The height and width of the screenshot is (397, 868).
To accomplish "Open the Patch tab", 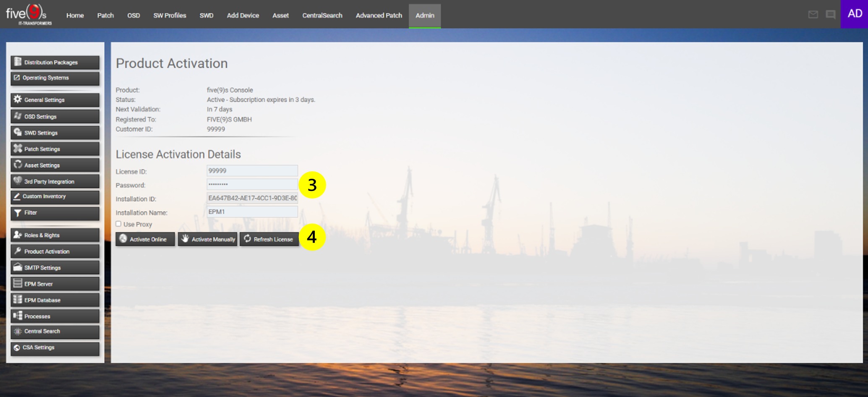I will [x=105, y=15].
